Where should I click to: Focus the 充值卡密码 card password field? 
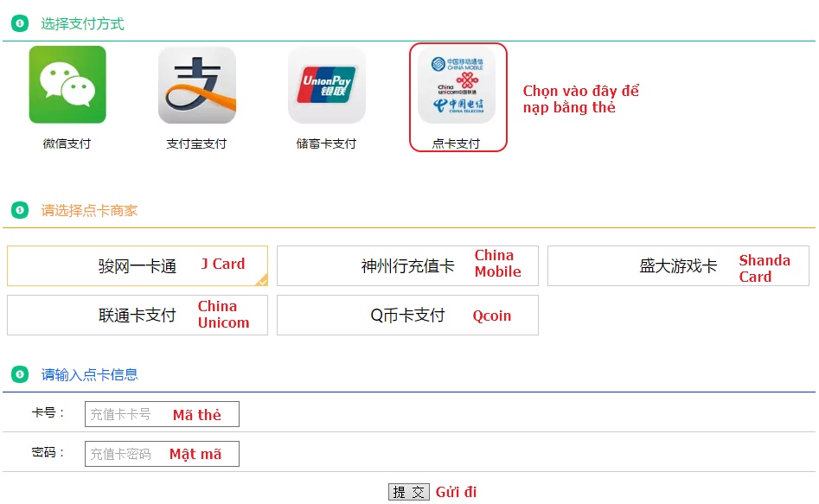pyautogui.click(x=162, y=454)
